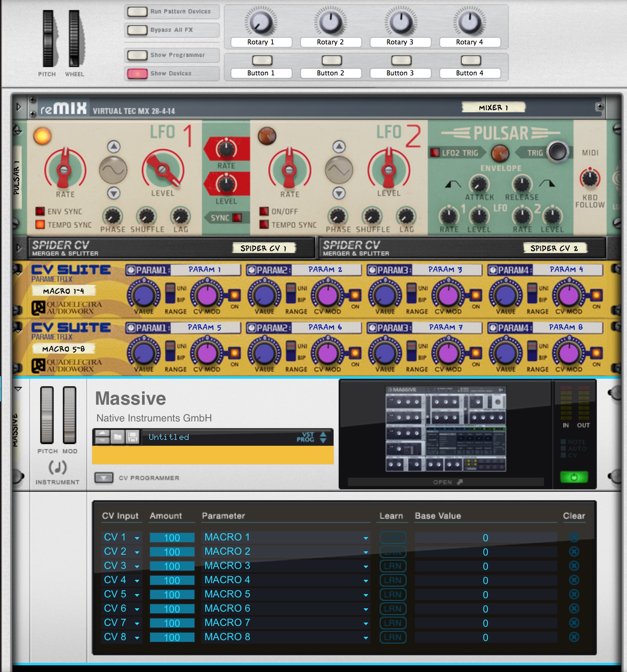
Task: Click the PARAM 8 CV MOD knob
Action: tap(569, 354)
